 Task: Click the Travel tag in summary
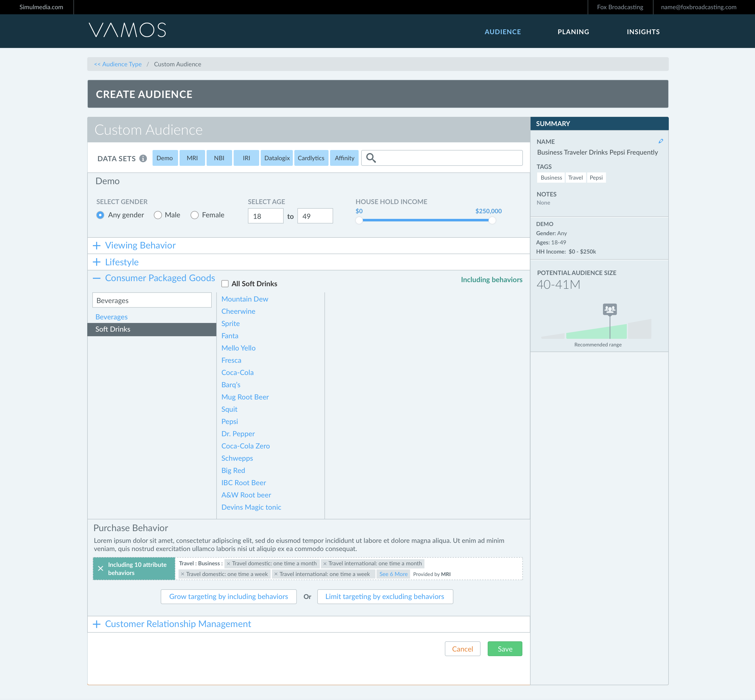tap(575, 178)
